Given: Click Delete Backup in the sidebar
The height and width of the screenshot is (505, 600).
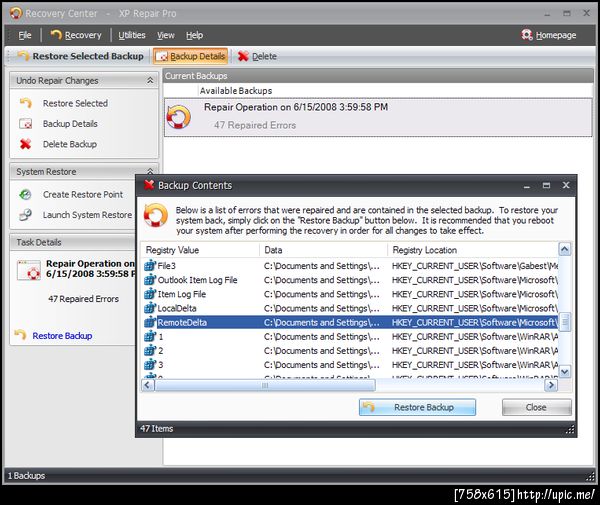Looking at the screenshot, I should point(70,144).
